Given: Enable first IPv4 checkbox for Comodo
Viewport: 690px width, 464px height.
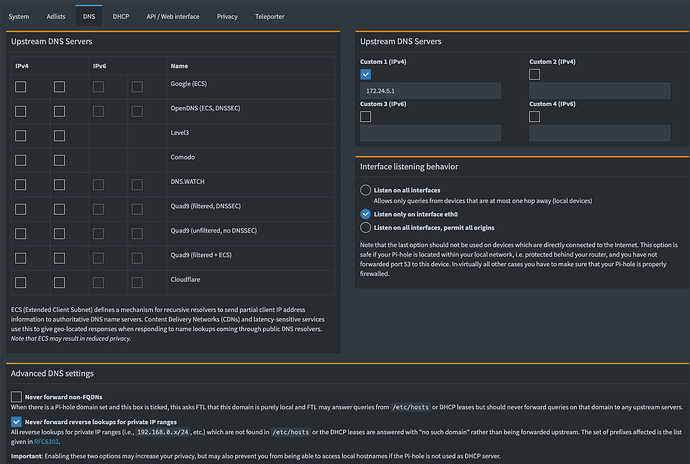Looking at the screenshot, I should [21, 158].
